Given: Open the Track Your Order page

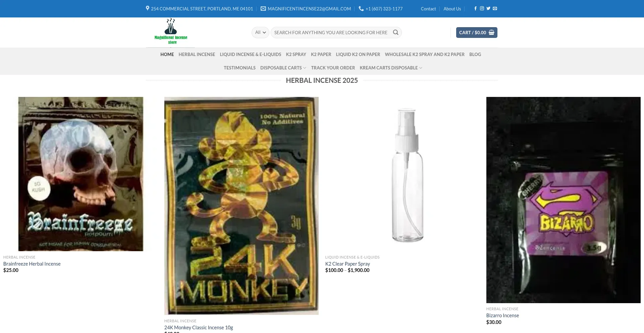Looking at the screenshot, I should [333, 68].
